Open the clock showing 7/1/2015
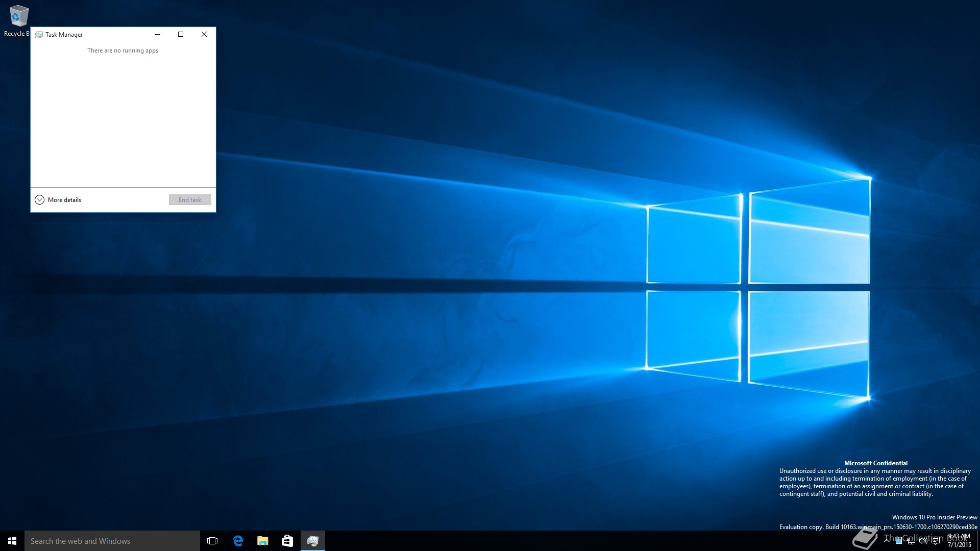 click(x=959, y=541)
